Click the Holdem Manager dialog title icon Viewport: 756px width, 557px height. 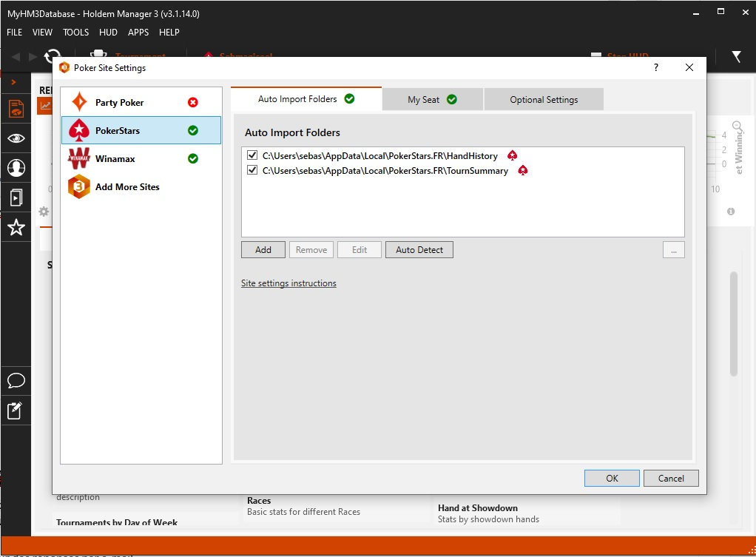[x=64, y=67]
